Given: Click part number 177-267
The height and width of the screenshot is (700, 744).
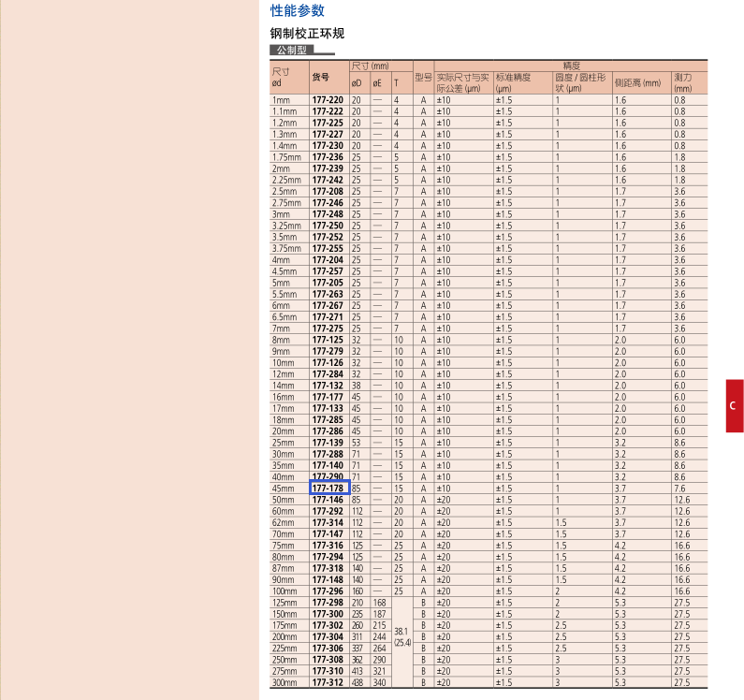Looking at the screenshot, I should coord(328,306).
